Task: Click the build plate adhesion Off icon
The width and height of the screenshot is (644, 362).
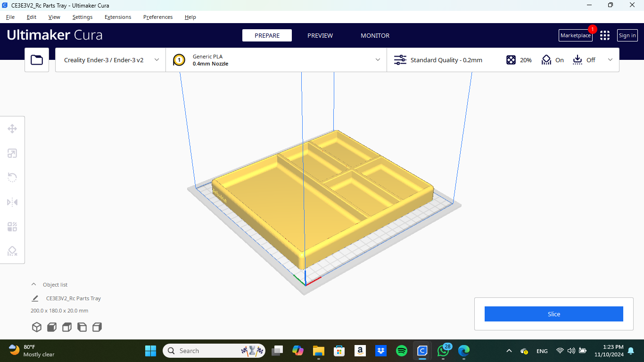Action: [x=578, y=60]
